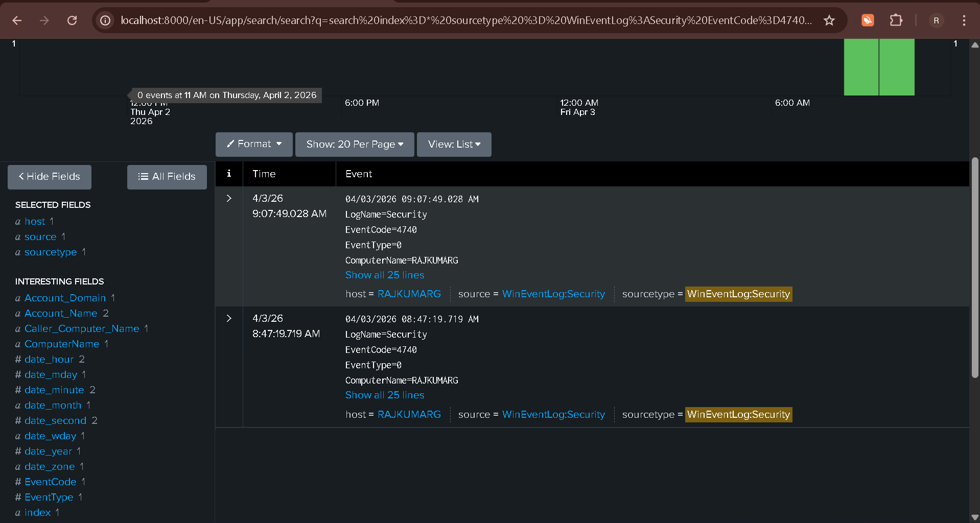Open the Format dropdown
980x523 pixels.
tap(254, 144)
